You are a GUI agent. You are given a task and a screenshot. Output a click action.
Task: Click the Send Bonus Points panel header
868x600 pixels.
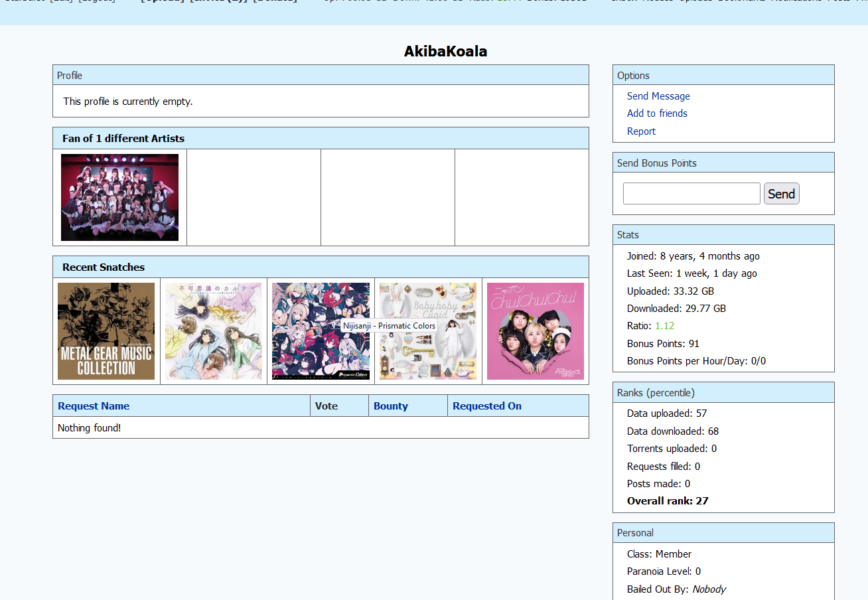pyautogui.click(x=723, y=163)
